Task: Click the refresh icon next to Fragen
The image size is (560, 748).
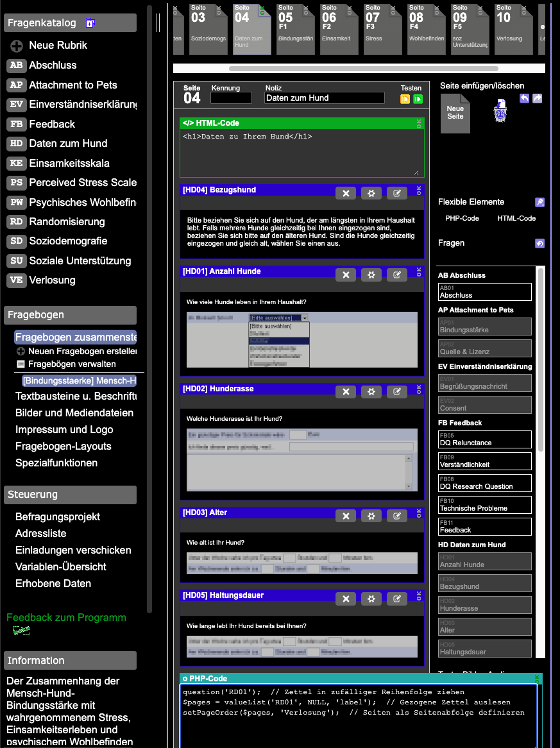Action: pos(539,243)
